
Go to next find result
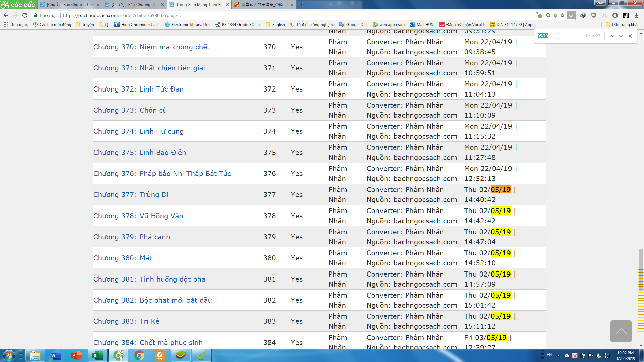[x=621, y=36]
